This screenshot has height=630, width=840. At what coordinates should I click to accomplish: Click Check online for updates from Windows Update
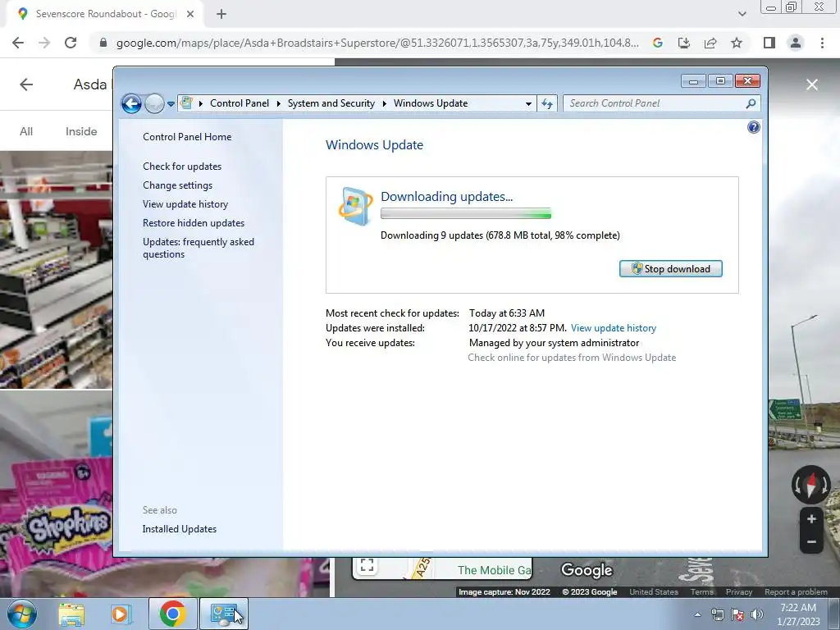(572, 358)
